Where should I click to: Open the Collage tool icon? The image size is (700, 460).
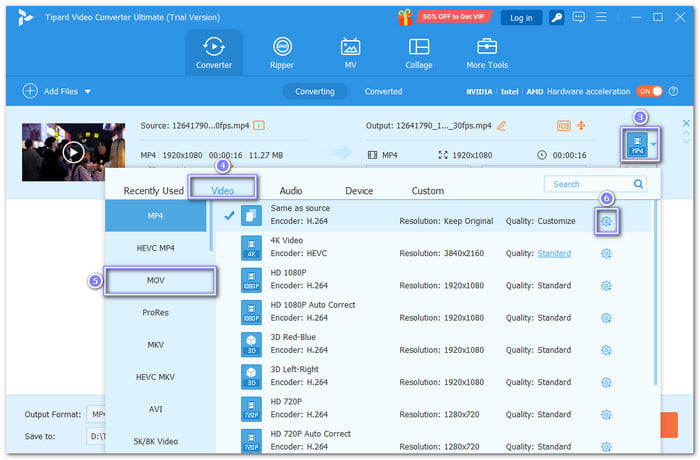[x=419, y=52]
